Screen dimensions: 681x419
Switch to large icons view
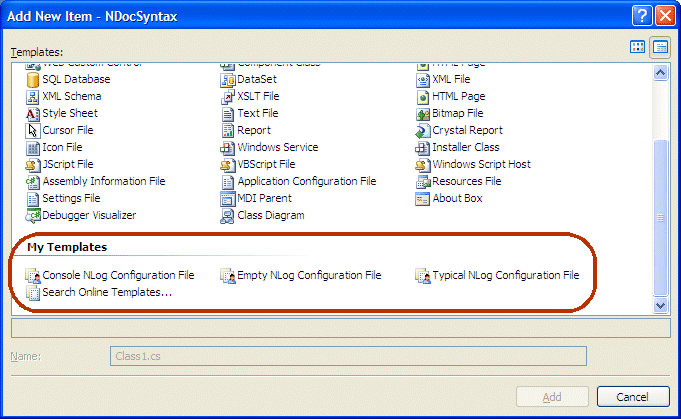tap(638, 47)
